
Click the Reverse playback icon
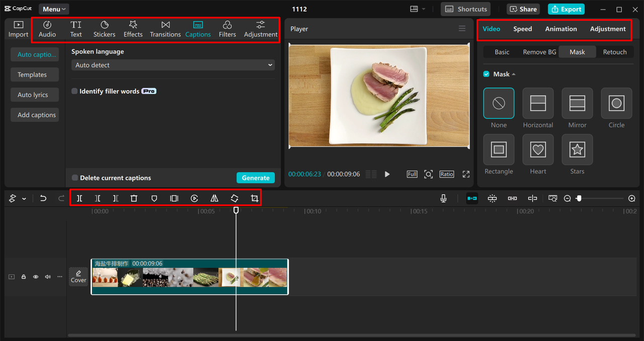click(x=194, y=198)
